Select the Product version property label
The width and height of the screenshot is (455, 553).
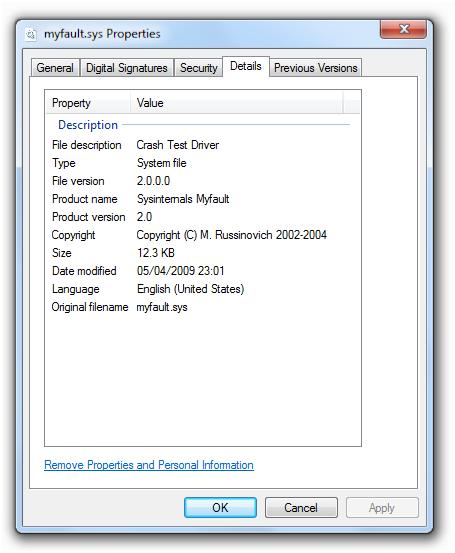click(89, 217)
